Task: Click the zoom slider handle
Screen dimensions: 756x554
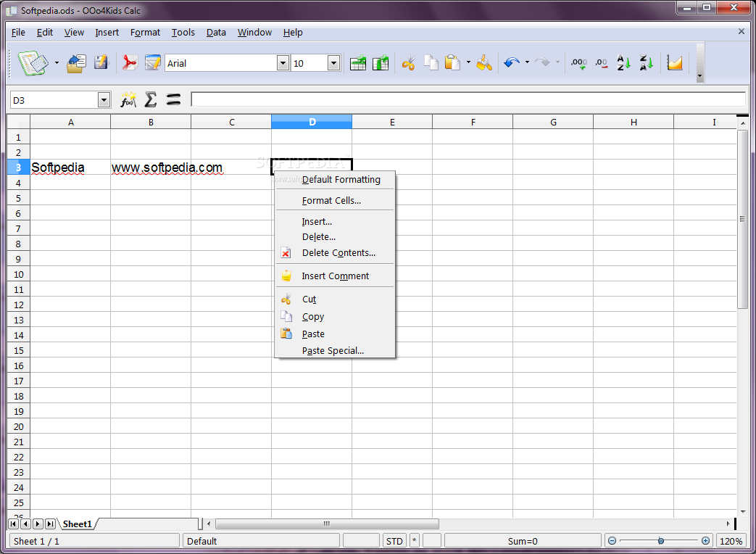Action: click(x=661, y=541)
